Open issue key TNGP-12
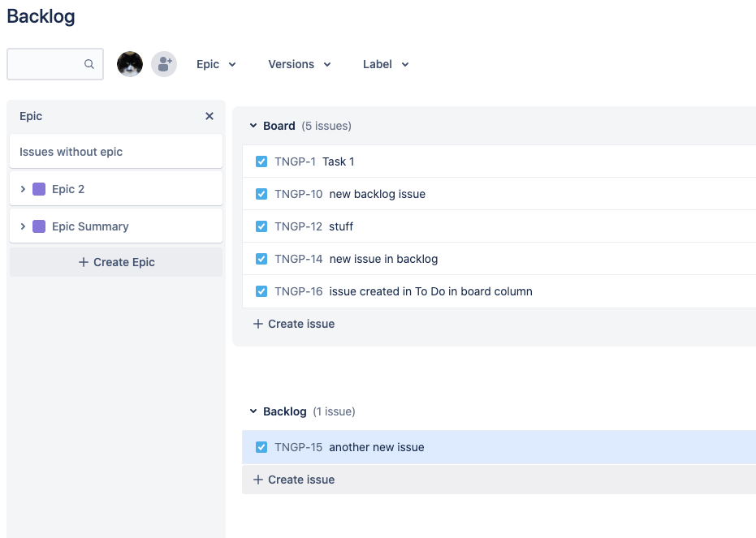756x538 pixels. 299,226
